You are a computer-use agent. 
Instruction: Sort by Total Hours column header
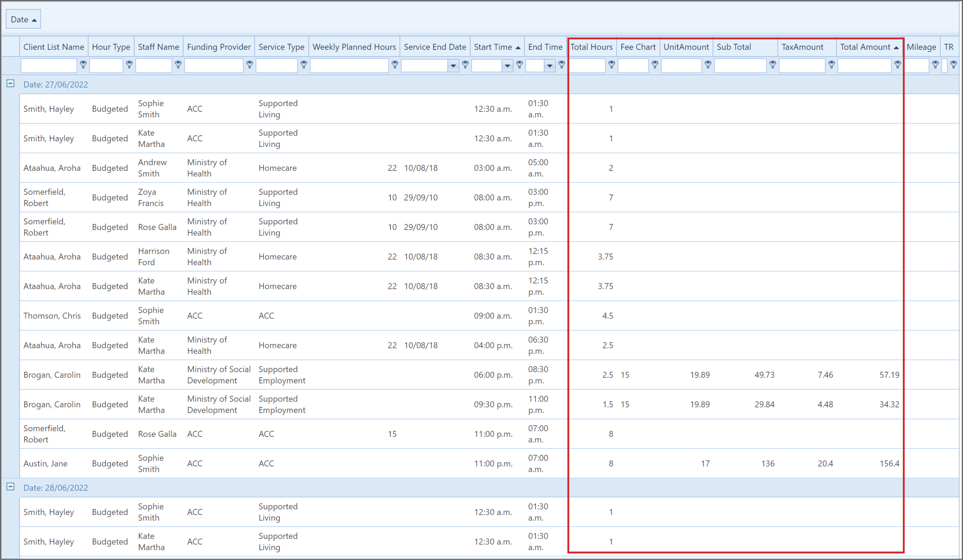click(592, 47)
